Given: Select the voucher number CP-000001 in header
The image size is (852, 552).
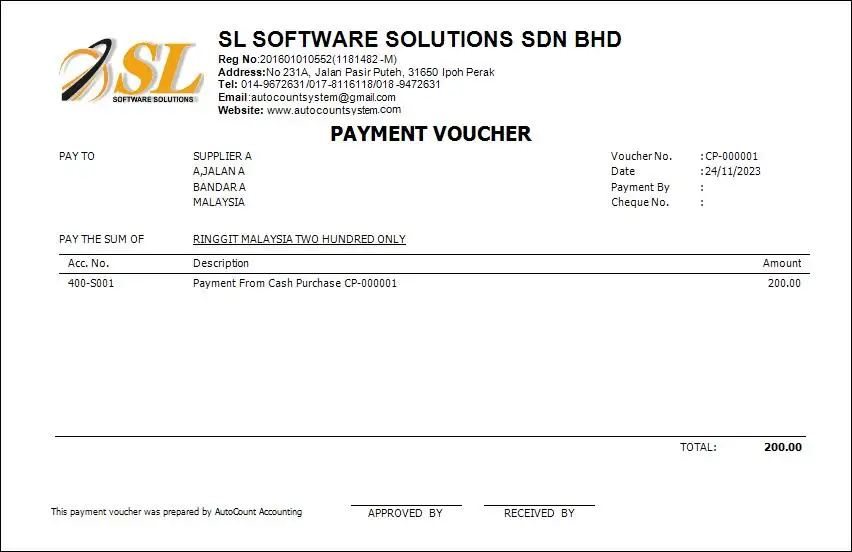Looking at the screenshot, I should (x=731, y=156).
